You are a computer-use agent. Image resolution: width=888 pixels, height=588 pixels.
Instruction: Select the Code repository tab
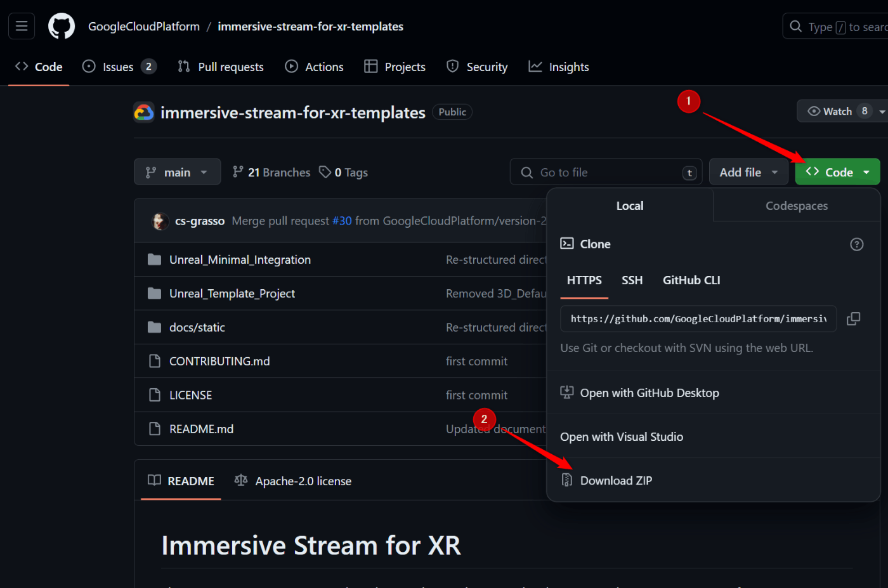(39, 67)
